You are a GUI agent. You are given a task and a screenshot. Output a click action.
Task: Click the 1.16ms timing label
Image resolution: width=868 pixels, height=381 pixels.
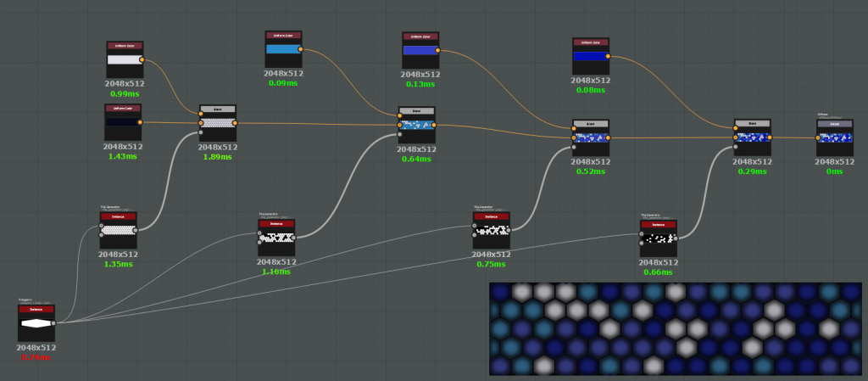pos(276,272)
